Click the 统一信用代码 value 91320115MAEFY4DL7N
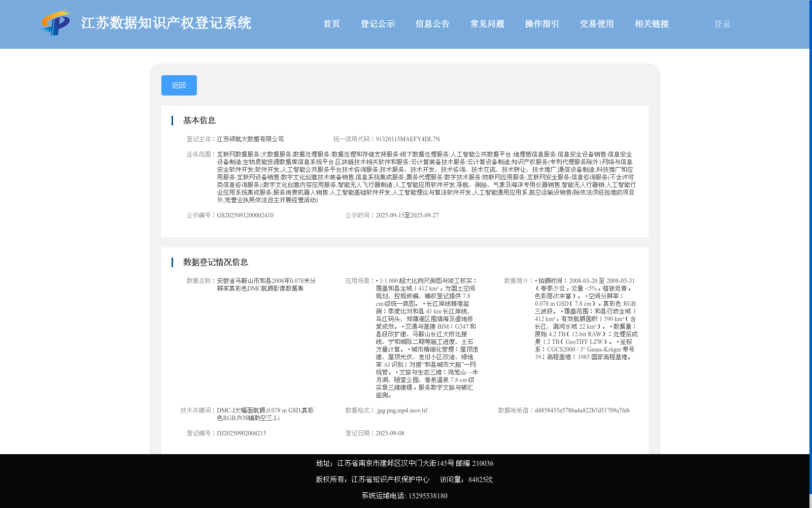 coord(407,138)
